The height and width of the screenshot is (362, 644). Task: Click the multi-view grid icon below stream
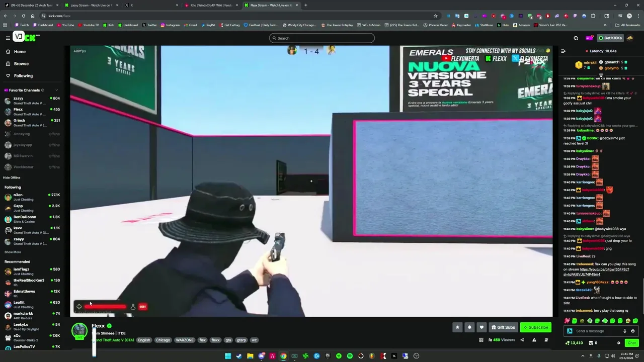481,340
